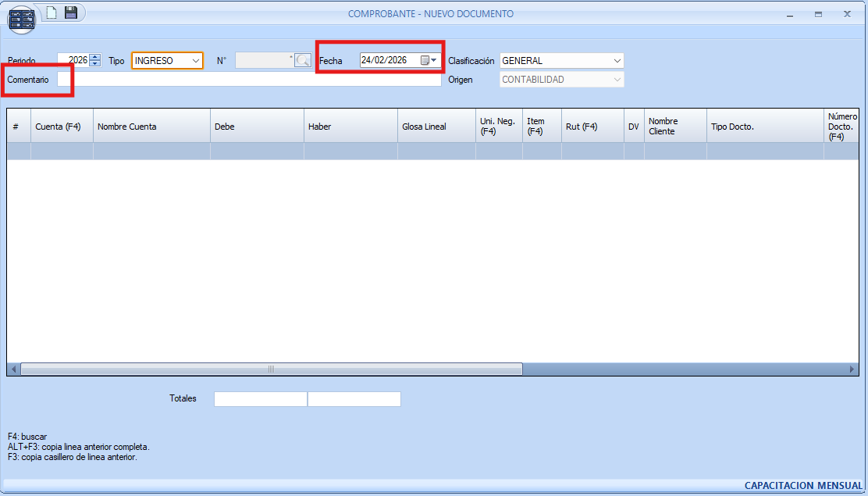This screenshot has height=496, width=868.
Task: Decrease the Periodo year with down arrow
Action: tap(95, 64)
